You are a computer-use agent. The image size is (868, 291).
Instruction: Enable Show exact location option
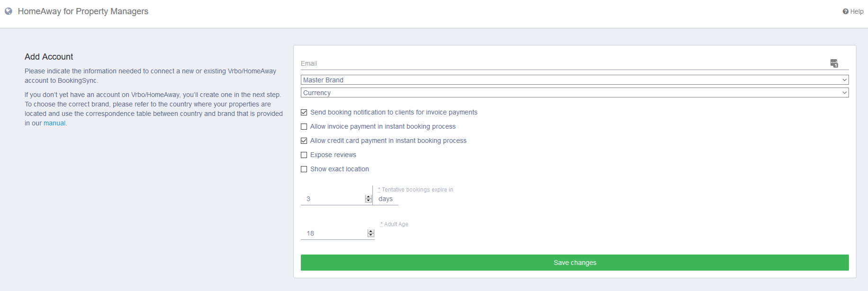304,169
